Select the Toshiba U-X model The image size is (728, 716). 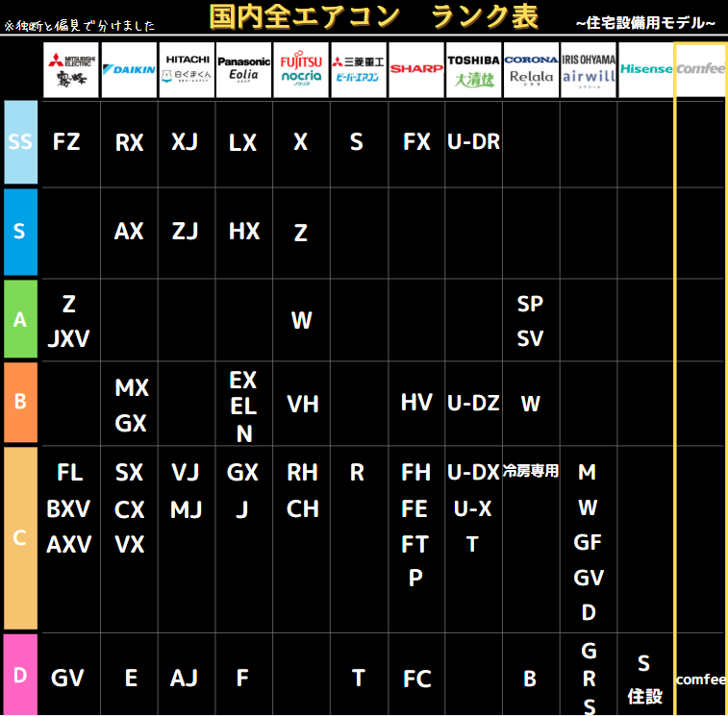click(x=472, y=509)
